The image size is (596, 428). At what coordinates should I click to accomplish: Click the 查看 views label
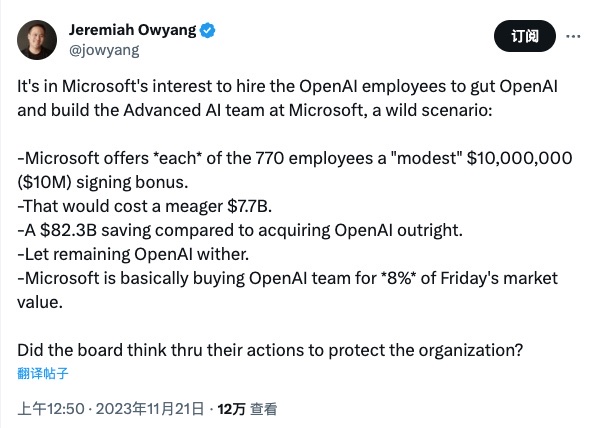pos(263,409)
